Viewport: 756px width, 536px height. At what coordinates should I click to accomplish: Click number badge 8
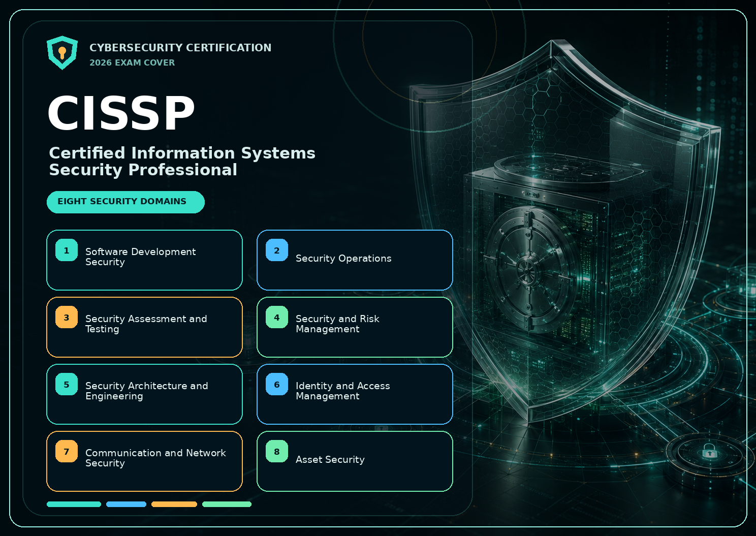point(277,451)
